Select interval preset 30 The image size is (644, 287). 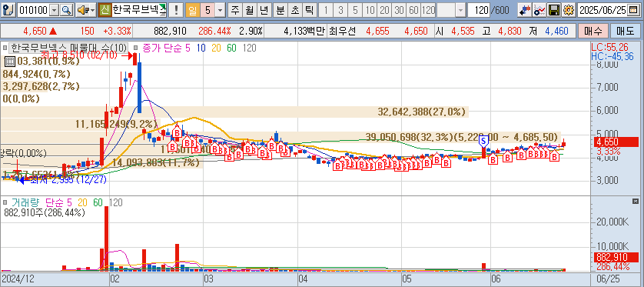[x=399, y=10]
